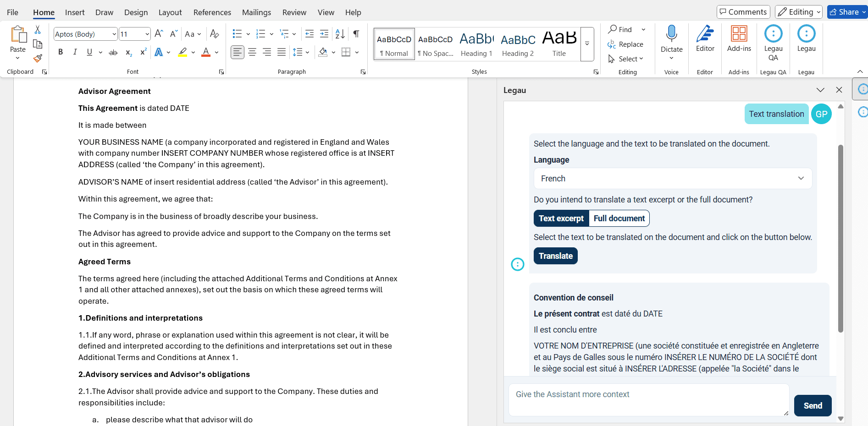Open the font size dropdown
The height and width of the screenshot is (426, 868).
[x=147, y=34]
